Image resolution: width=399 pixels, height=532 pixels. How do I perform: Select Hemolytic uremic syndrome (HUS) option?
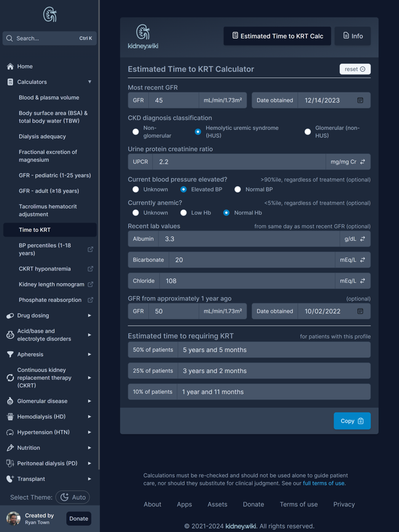[198, 132]
